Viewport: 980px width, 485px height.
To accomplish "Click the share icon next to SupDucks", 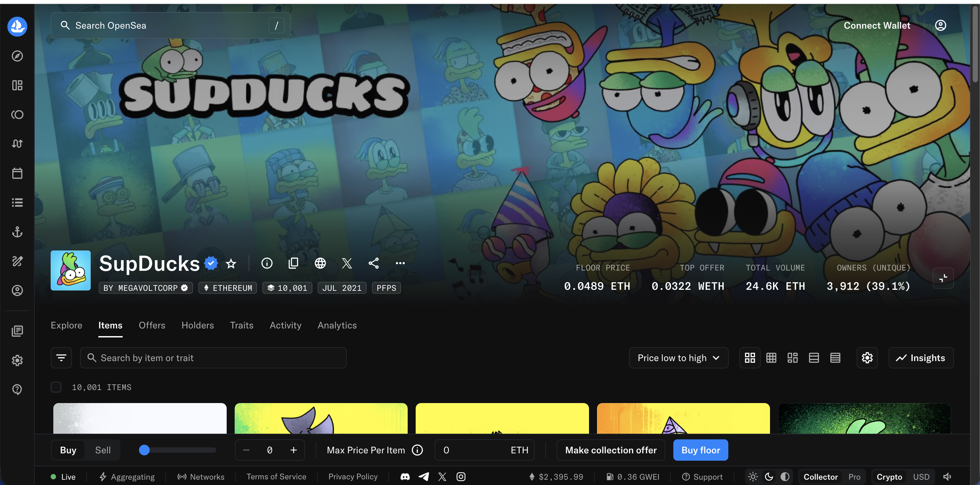I will point(373,263).
